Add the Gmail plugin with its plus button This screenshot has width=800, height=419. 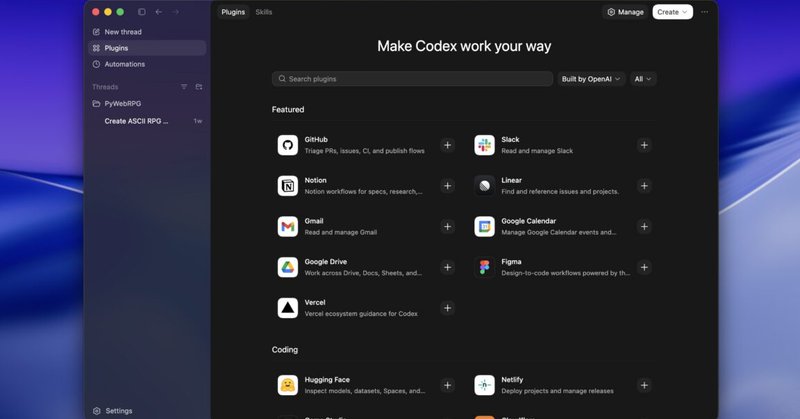tap(447, 227)
